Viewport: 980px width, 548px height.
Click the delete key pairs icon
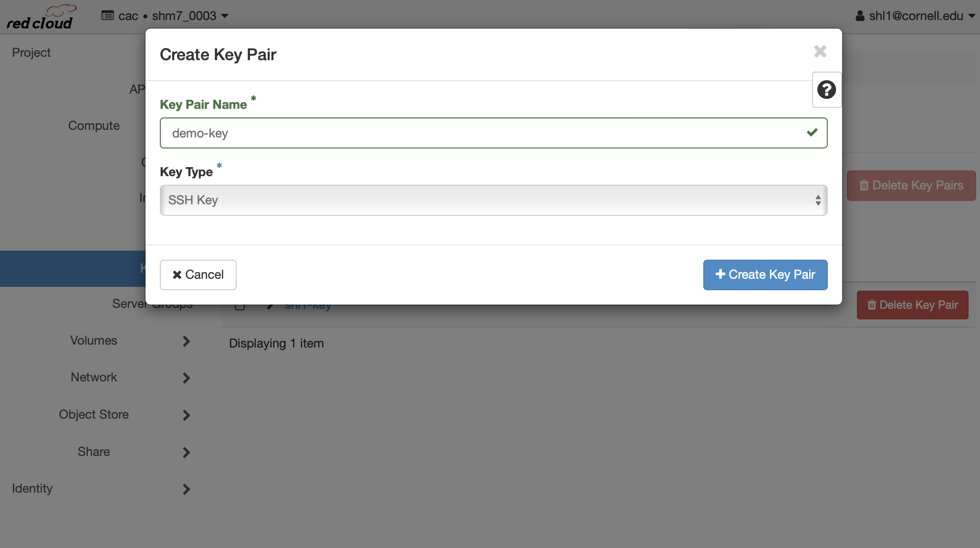(x=864, y=184)
